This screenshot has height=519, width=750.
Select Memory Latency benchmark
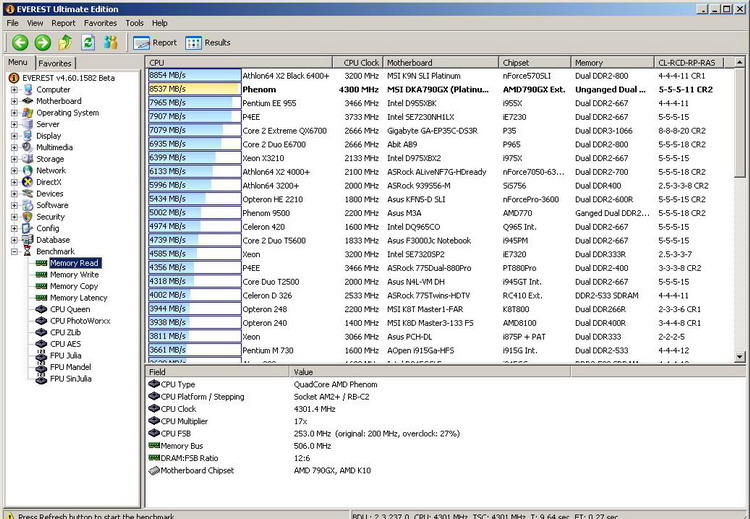[78, 298]
